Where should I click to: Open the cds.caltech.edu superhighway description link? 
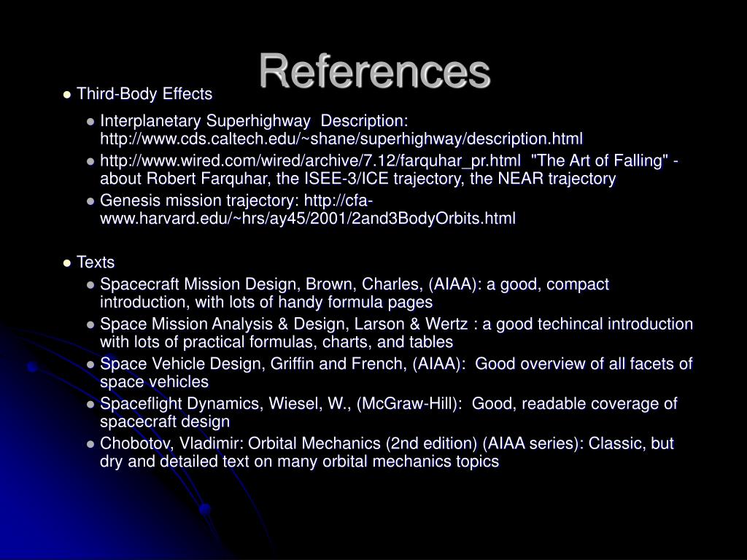341,139
